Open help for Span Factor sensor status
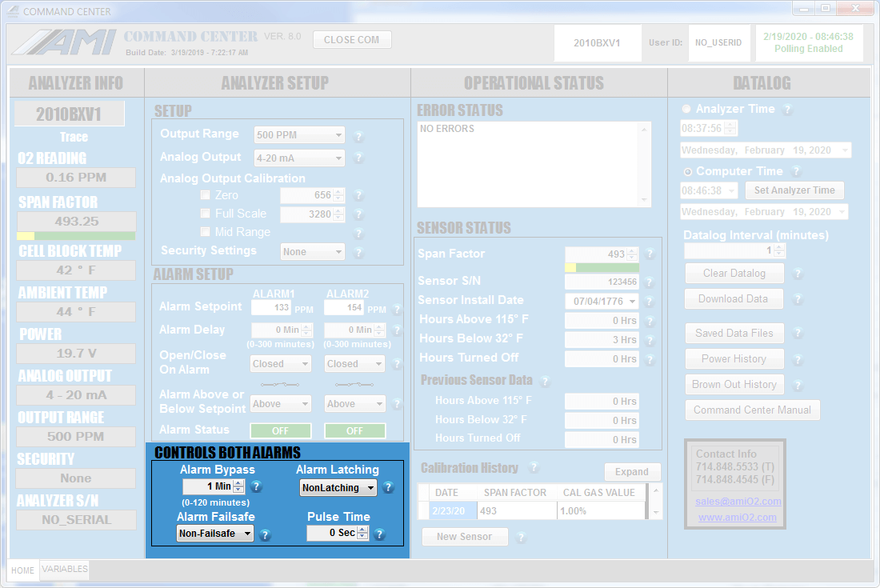This screenshot has height=588, width=880. pyautogui.click(x=650, y=254)
